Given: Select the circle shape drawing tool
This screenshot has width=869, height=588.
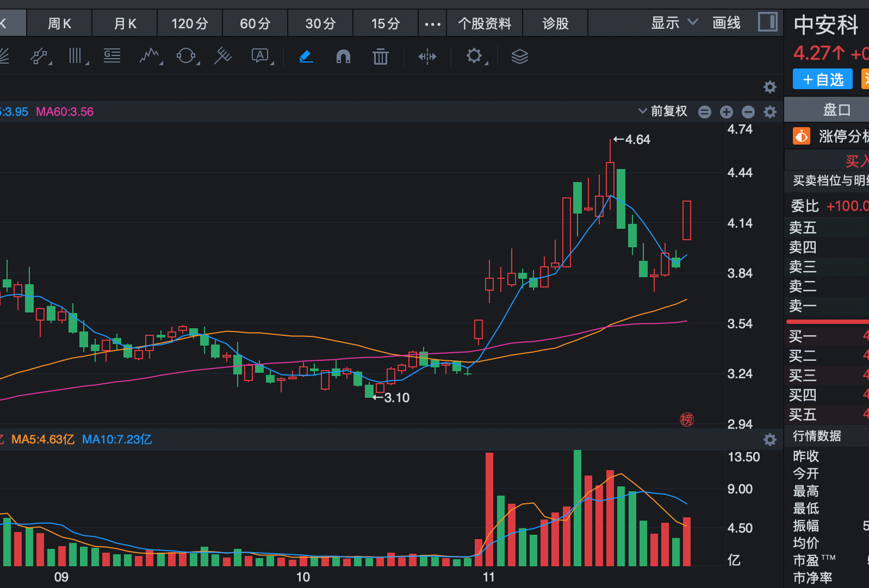Looking at the screenshot, I should (187, 56).
